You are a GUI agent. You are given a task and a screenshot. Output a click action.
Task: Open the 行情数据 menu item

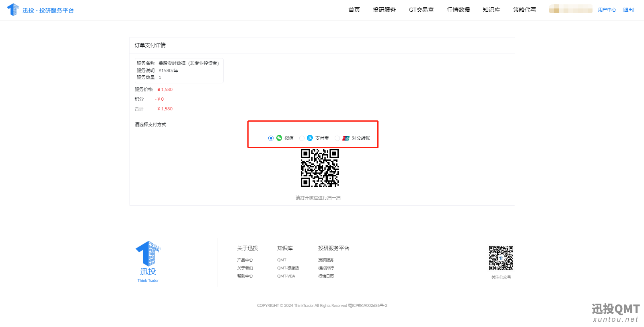(x=458, y=10)
